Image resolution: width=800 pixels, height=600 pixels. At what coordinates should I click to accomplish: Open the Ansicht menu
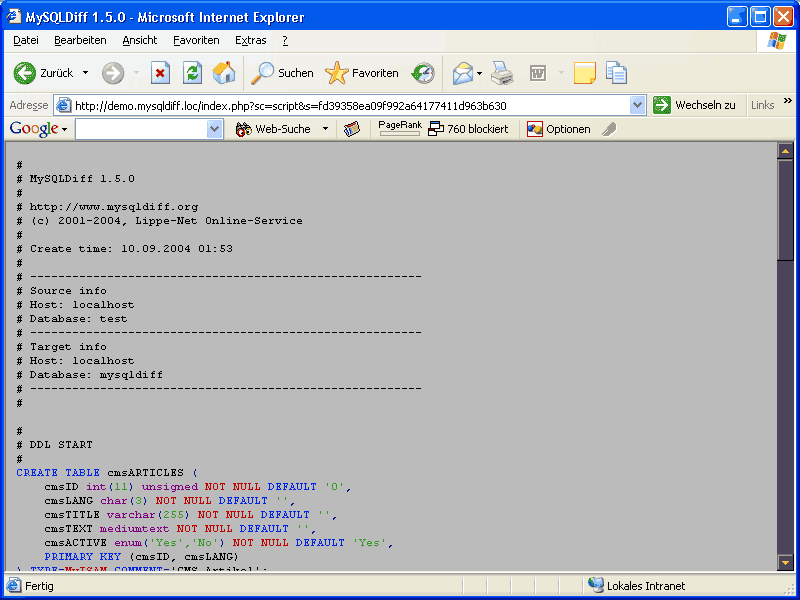(x=140, y=40)
